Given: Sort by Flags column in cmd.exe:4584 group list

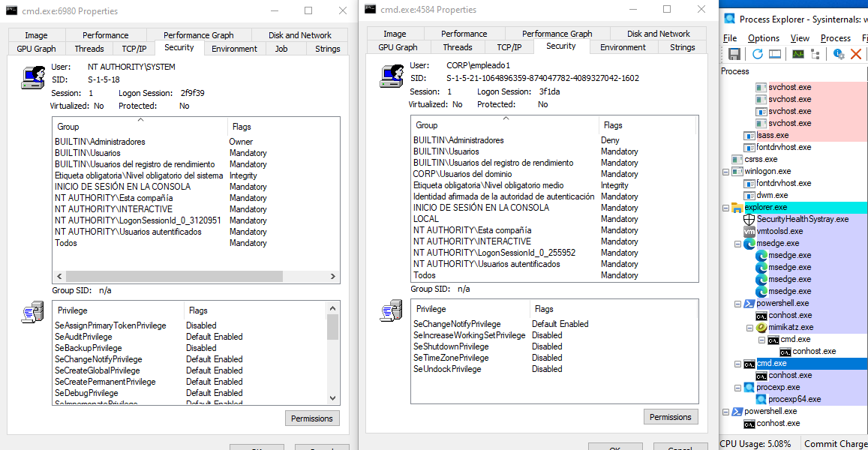Looking at the screenshot, I should tap(647, 125).
